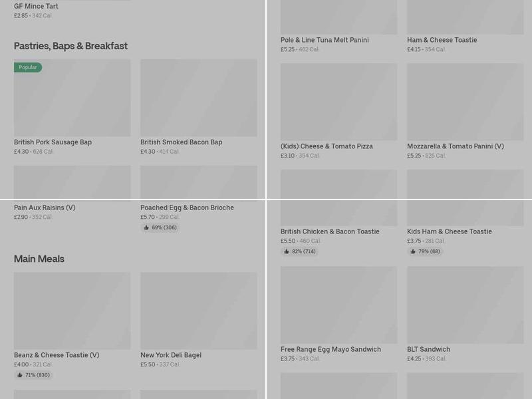Click the green Popular badge
This screenshot has width=532, height=399.
[28, 67]
